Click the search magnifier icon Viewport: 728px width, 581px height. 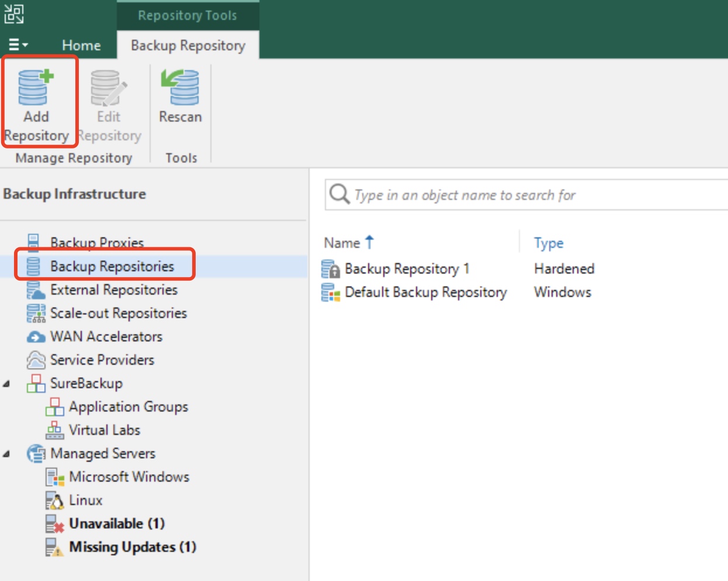339,193
